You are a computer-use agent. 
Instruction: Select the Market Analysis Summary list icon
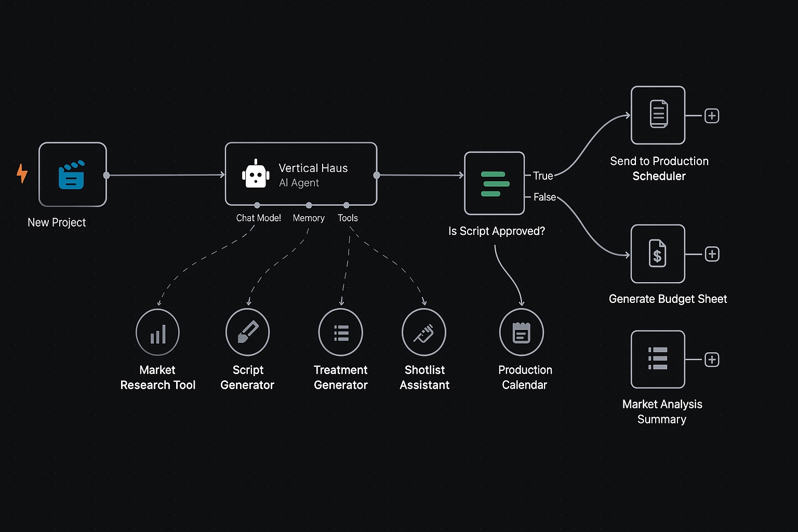point(658,359)
